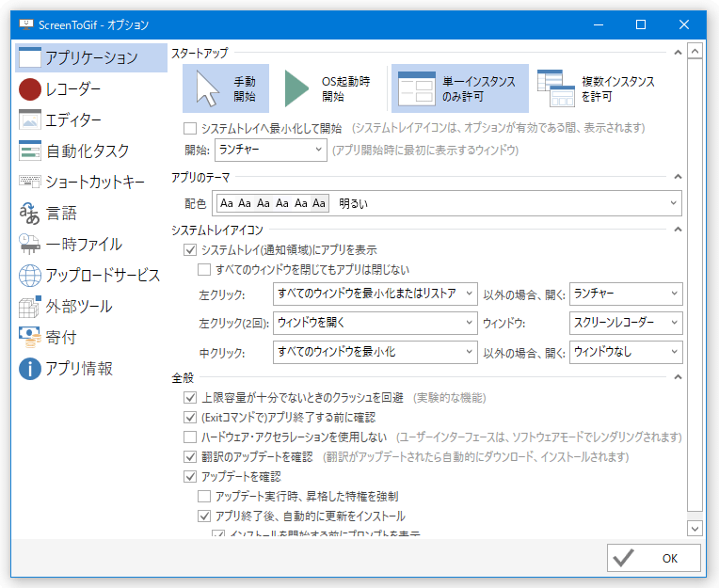Open the 左クリック action dropdown
Viewport: 719px width, 588px height.
pyautogui.click(x=375, y=294)
